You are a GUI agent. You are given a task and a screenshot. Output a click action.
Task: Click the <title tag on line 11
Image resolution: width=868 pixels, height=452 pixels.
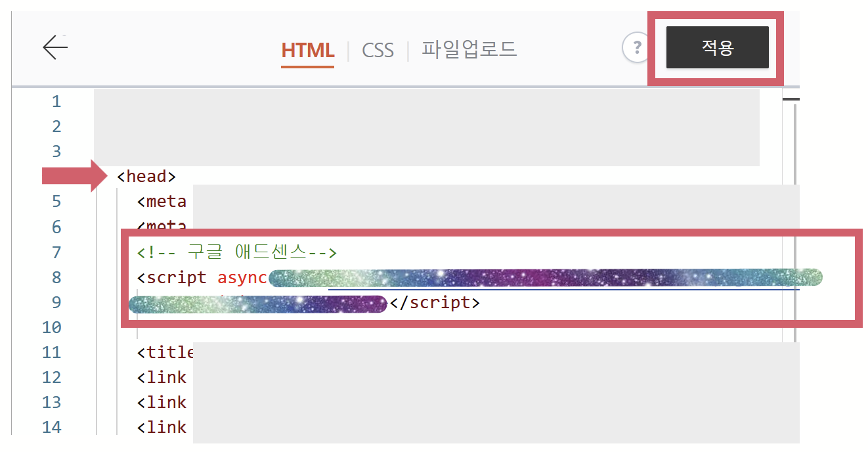166,352
